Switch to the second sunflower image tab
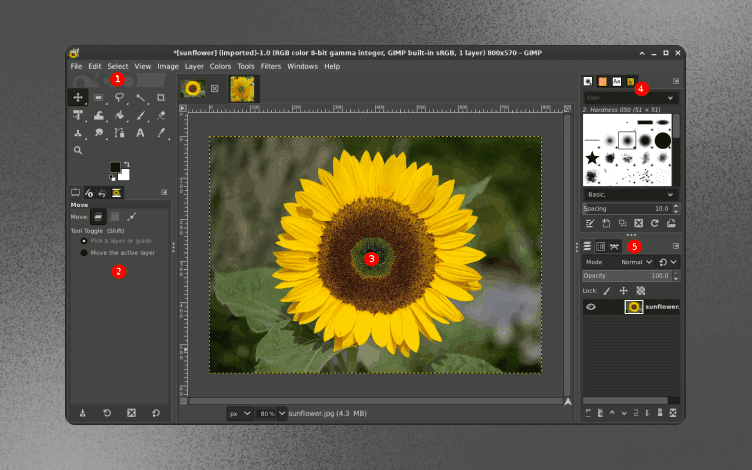 (243, 89)
